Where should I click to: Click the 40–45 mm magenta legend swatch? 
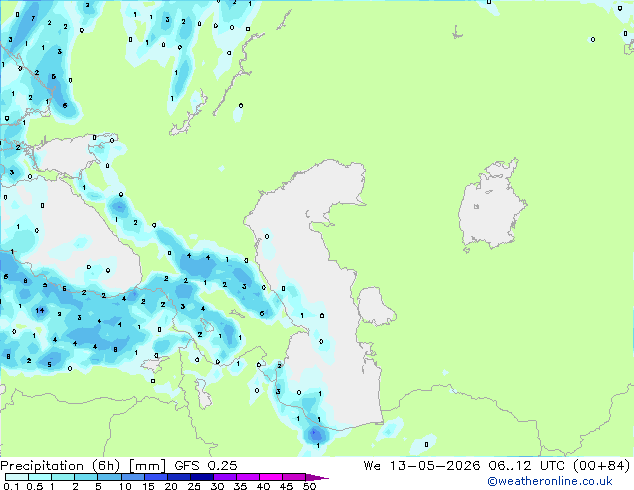click(x=271, y=477)
